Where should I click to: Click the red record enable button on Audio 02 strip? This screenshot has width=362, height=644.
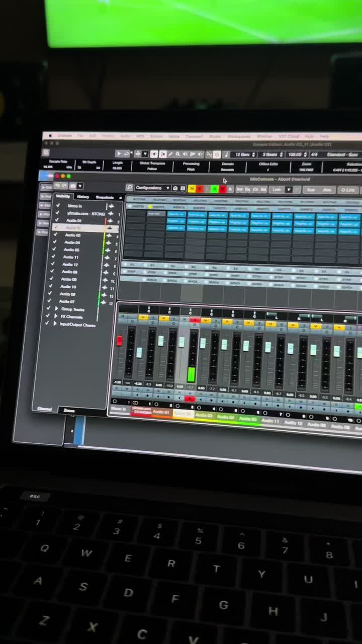click(190, 398)
